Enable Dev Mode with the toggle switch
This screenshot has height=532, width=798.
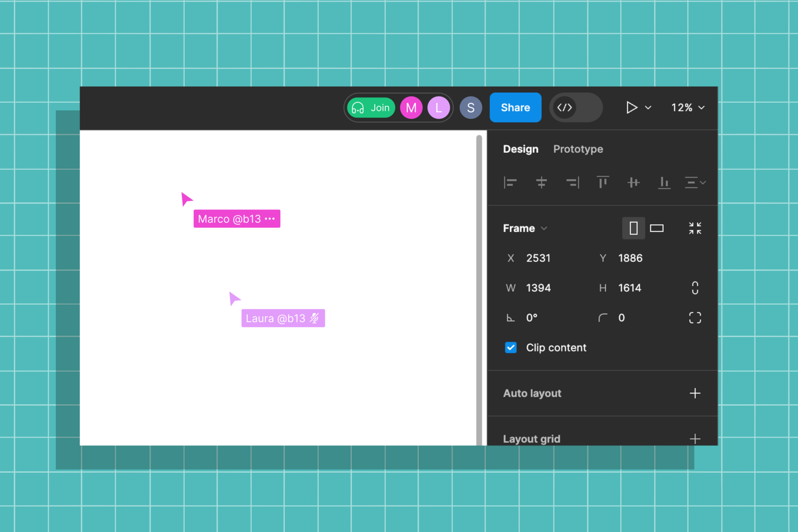[x=576, y=107]
